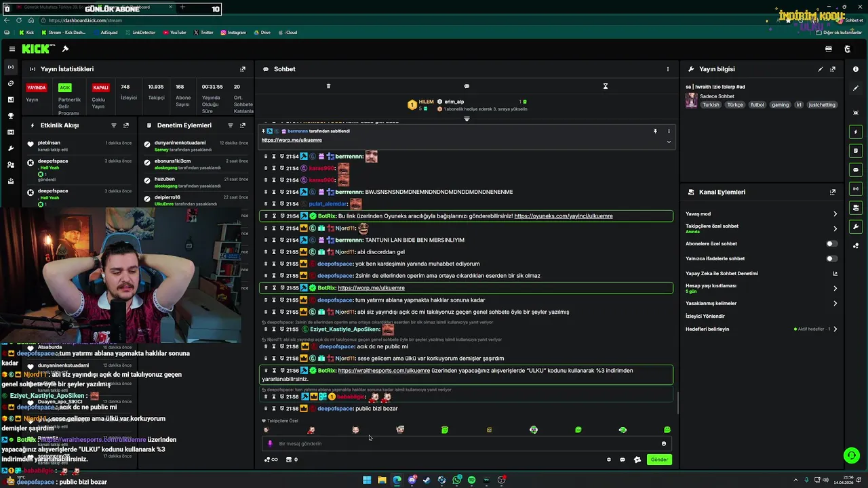Toggle the chat widget in right sidebar
Image resolution: width=868 pixels, height=488 pixels.
[856, 169]
